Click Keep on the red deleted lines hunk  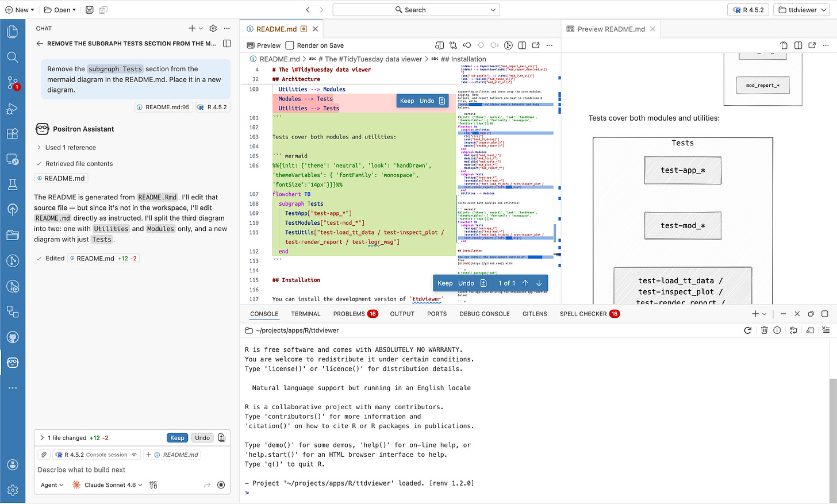[407, 101]
